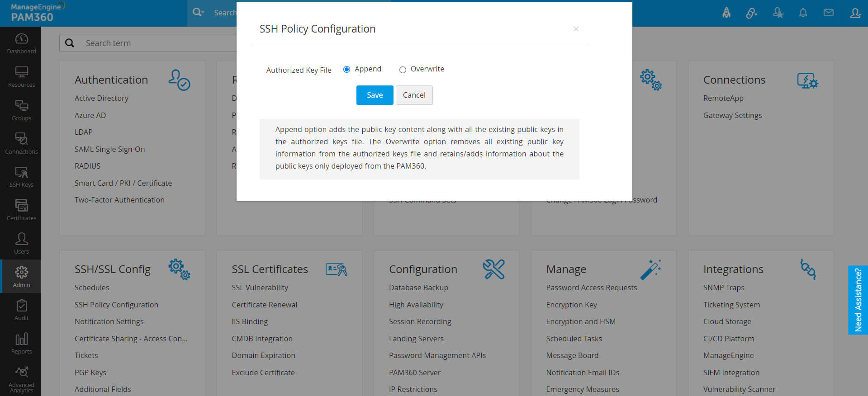Close the SSH Policy dialog with X
The height and width of the screenshot is (396, 868).
point(576,29)
